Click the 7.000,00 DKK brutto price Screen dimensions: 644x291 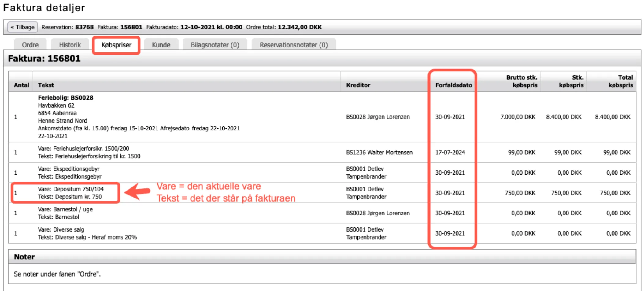pyautogui.click(x=518, y=117)
